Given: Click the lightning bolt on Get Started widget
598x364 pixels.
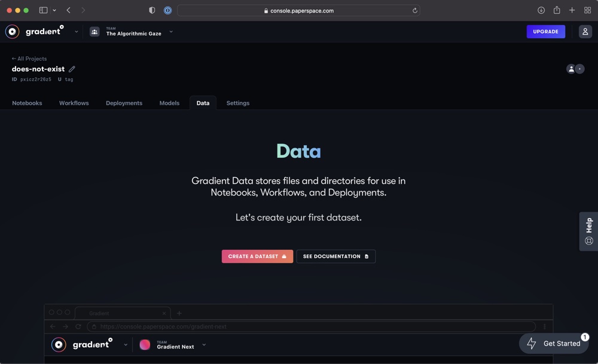Looking at the screenshot, I should [530, 343].
